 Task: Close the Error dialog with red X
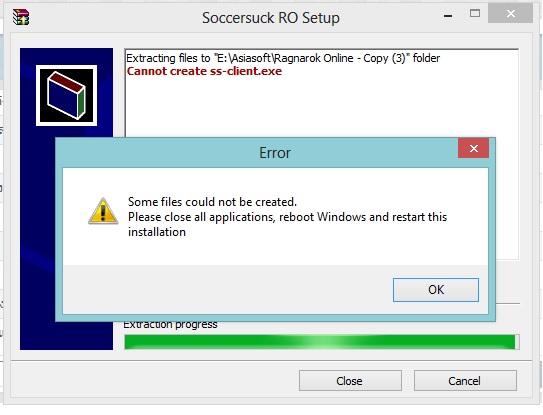[473, 148]
